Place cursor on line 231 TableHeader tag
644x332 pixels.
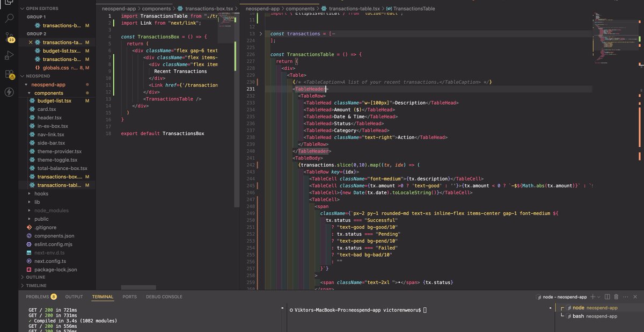310,89
